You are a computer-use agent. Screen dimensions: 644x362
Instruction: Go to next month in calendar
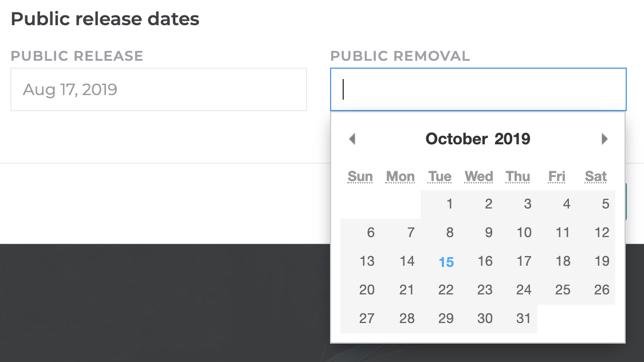(604, 139)
